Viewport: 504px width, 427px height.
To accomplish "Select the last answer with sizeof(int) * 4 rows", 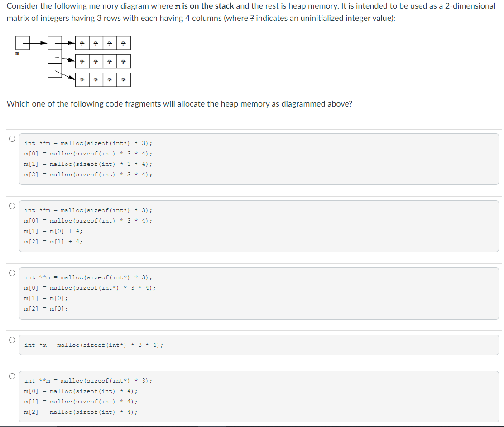I will (12, 376).
